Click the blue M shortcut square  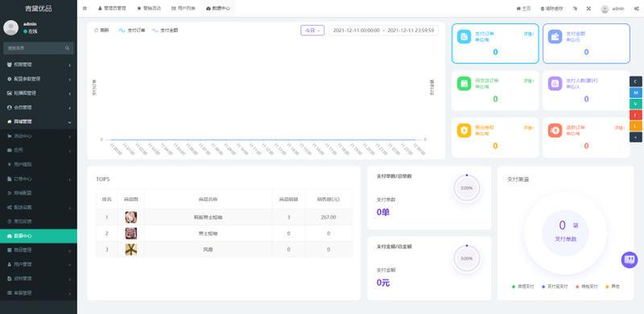(x=635, y=93)
